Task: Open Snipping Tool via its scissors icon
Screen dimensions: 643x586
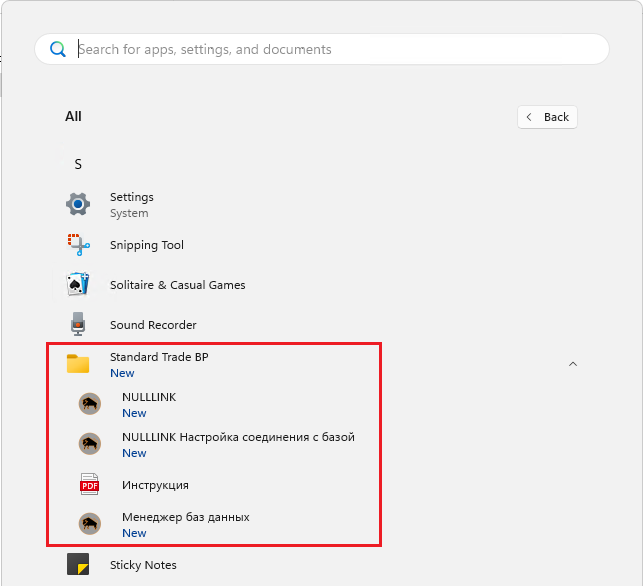Action: click(78, 245)
